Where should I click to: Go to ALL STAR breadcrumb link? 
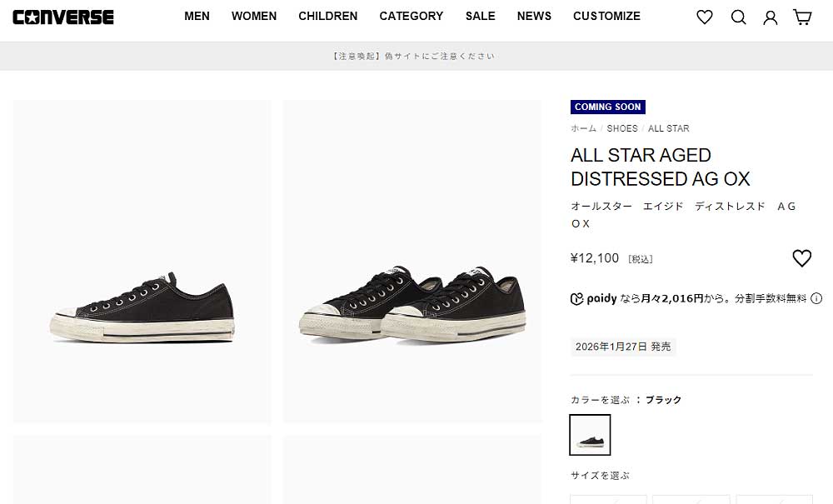pos(668,128)
